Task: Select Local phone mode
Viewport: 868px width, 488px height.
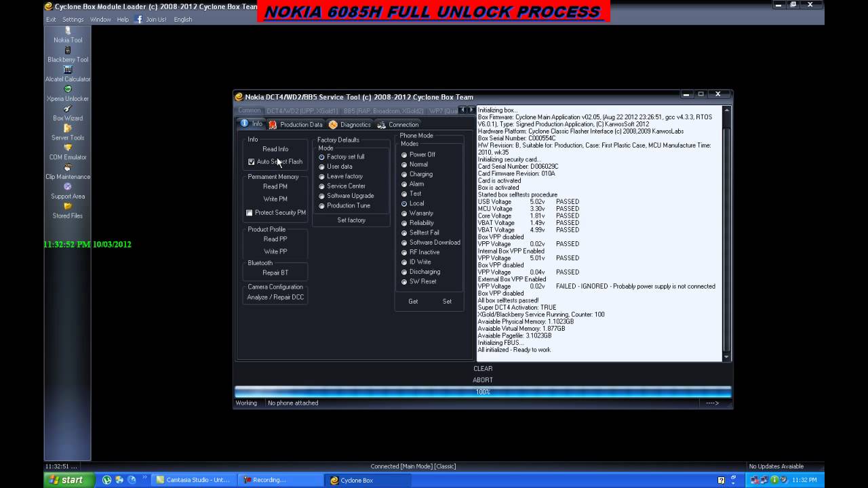Action: pos(404,203)
